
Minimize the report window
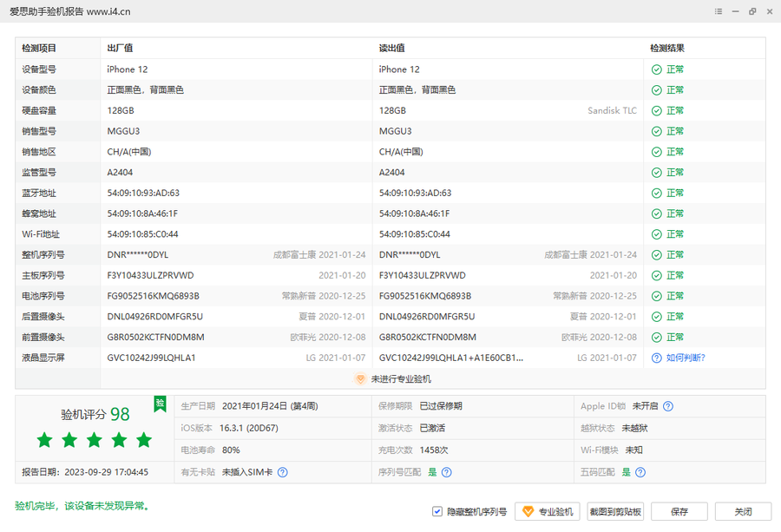pyautogui.click(x=735, y=11)
